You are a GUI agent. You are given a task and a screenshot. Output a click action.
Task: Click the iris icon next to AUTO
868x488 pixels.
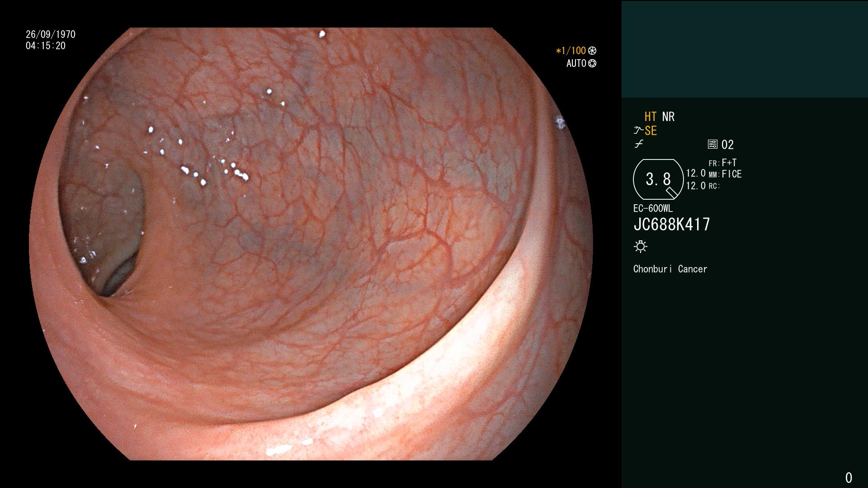(x=592, y=63)
